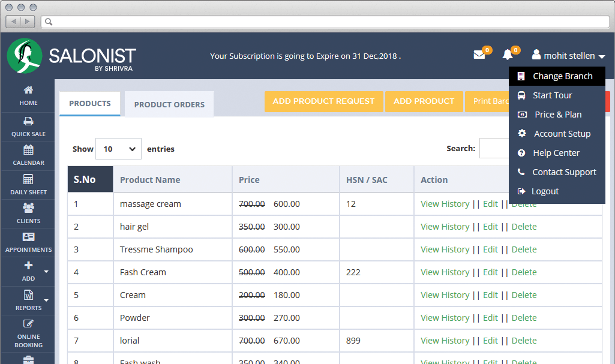Click the Add Product button

[x=424, y=101]
